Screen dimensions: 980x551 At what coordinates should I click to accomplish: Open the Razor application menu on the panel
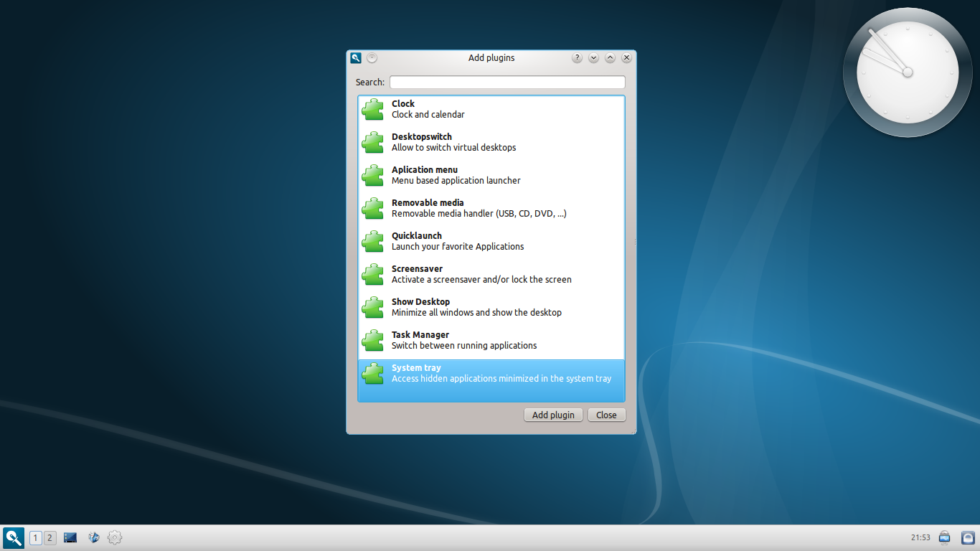point(13,537)
